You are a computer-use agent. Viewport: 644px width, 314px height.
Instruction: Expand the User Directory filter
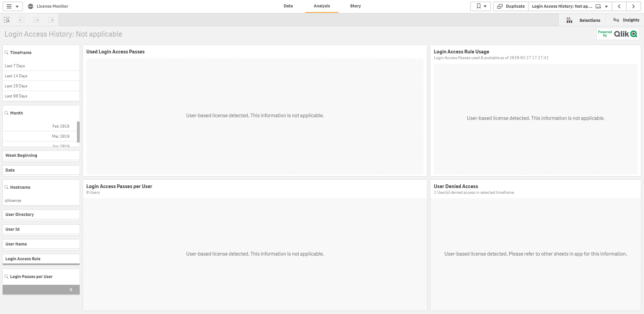(41, 215)
